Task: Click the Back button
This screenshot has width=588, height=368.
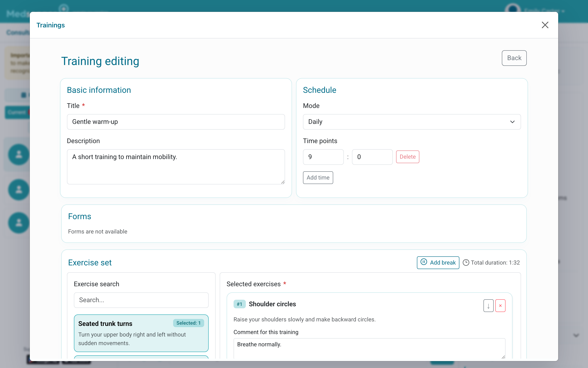Action: 514,58
